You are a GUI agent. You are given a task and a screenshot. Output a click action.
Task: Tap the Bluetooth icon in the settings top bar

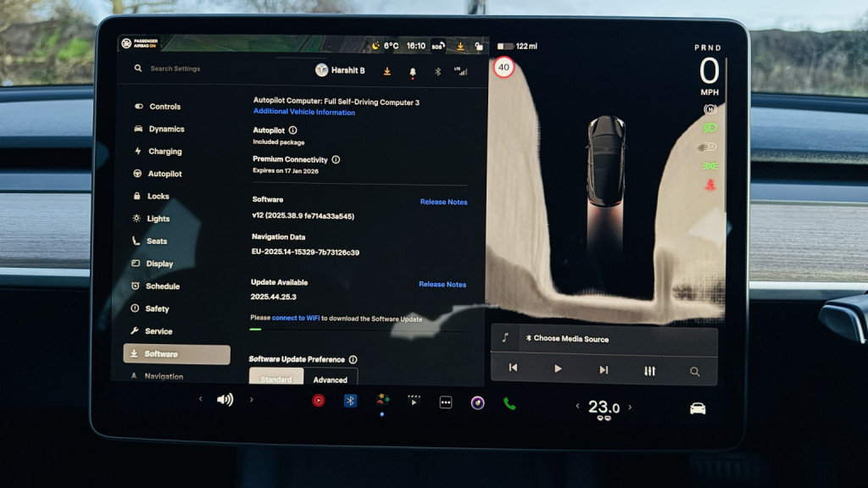click(x=437, y=71)
